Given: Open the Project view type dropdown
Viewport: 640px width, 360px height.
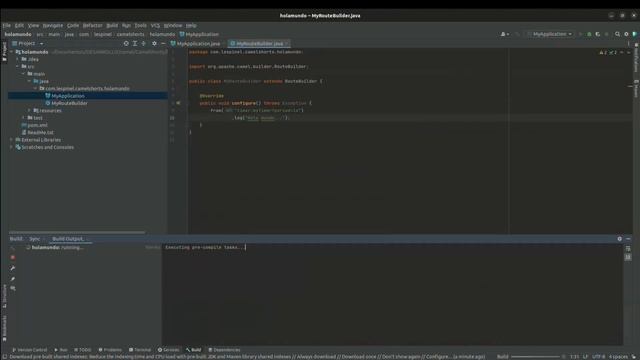Looking at the screenshot, I should [28, 43].
